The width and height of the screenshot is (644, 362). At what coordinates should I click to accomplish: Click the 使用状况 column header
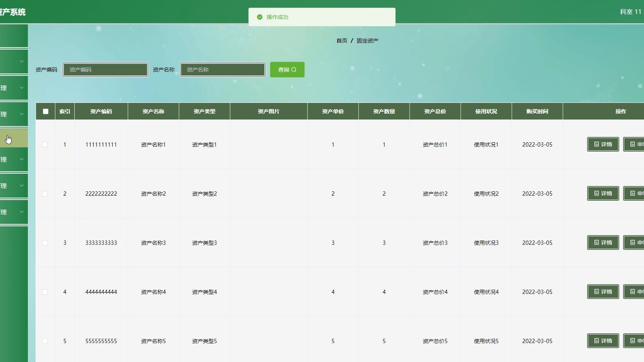[x=486, y=111]
